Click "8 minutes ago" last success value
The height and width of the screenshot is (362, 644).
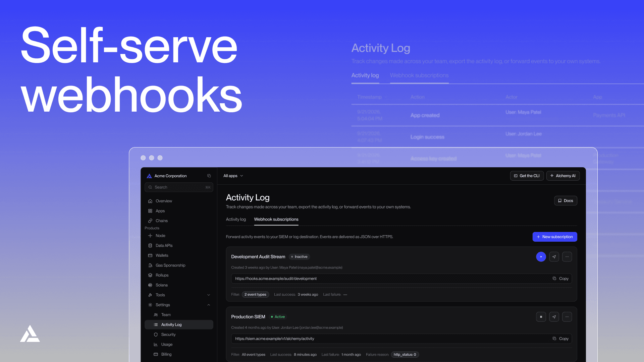pyautogui.click(x=305, y=355)
